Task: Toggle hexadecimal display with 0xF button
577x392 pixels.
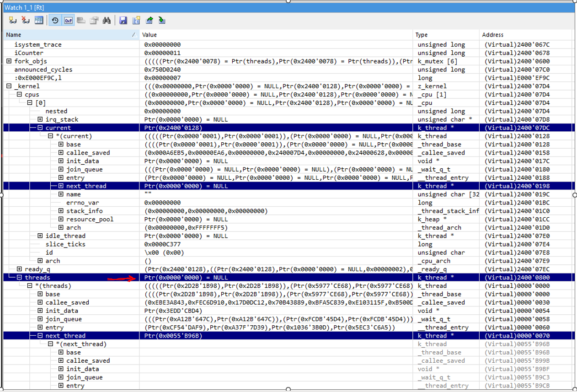Action: point(68,20)
